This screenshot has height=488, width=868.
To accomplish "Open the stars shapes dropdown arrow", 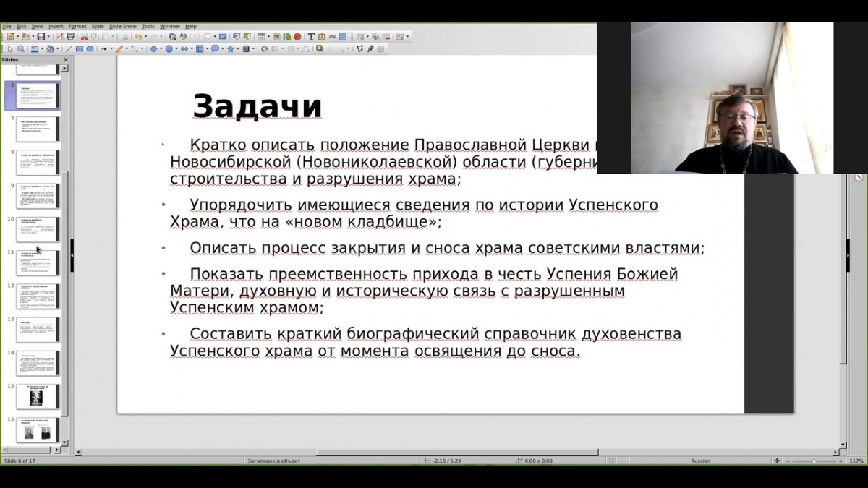I will (x=238, y=49).
